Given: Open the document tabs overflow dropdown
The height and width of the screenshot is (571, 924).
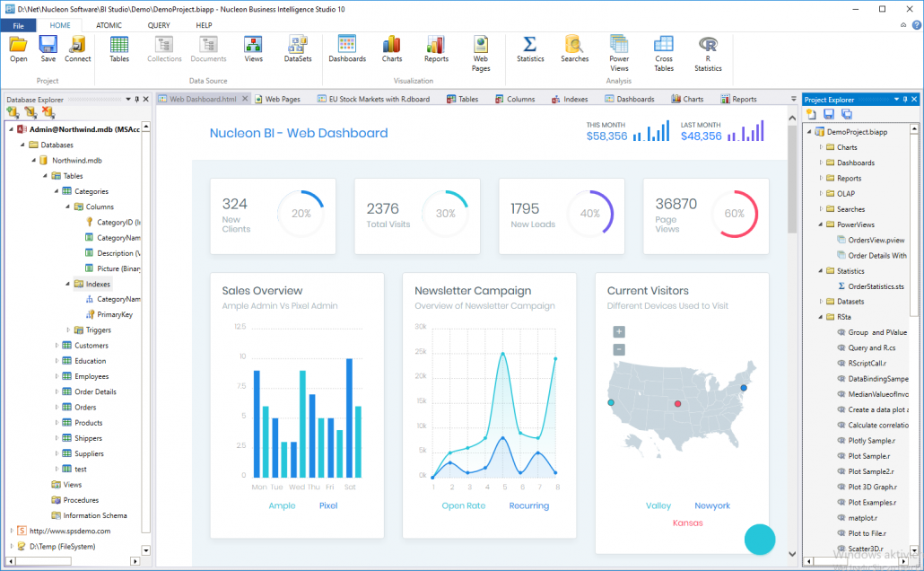Looking at the screenshot, I should tap(793, 99).
